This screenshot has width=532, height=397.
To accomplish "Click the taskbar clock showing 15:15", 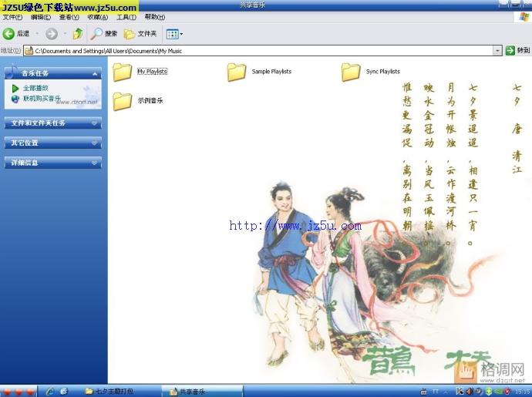I will [523, 392].
